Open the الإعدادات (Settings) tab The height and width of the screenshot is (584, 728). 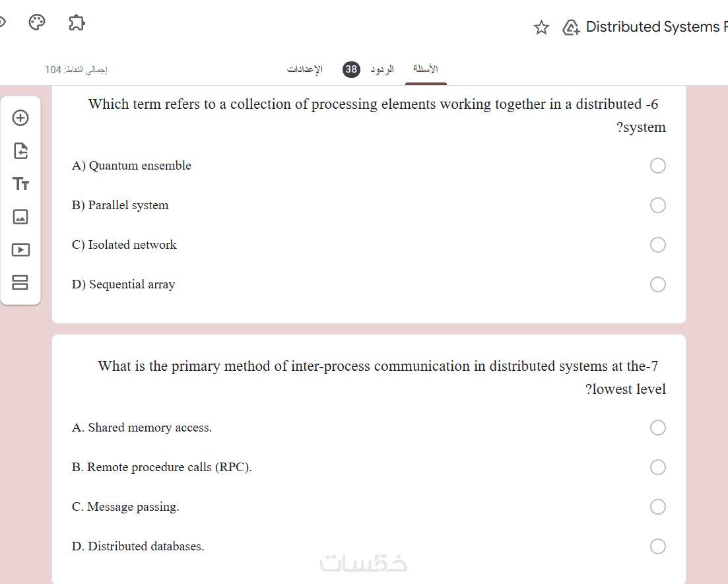tap(305, 69)
